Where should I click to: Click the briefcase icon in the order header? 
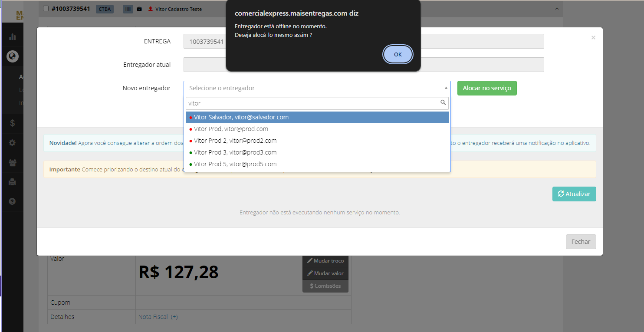[x=139, y=9]
